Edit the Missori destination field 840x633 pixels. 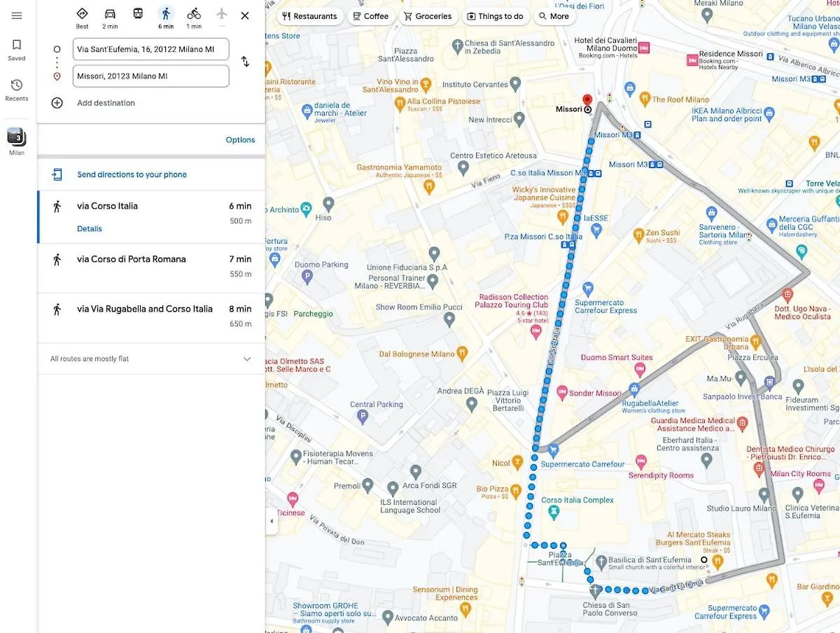coord(150,76)
